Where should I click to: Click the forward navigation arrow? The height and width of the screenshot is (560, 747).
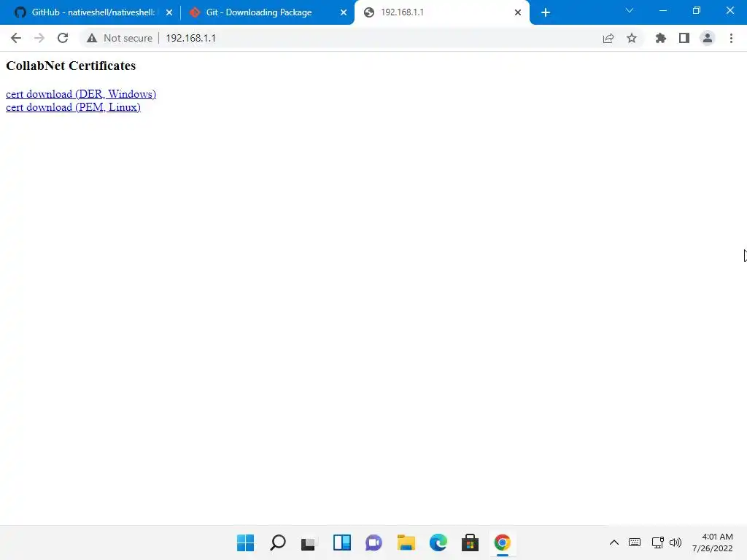[39, 38]
